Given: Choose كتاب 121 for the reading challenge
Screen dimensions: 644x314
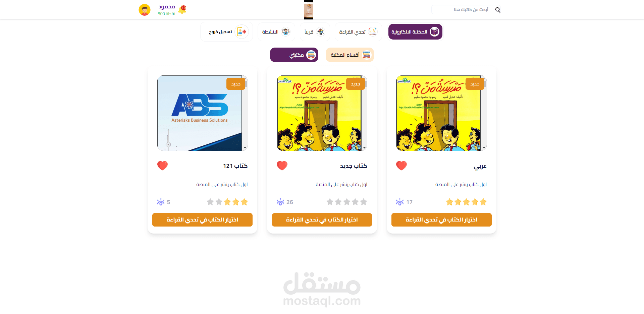Looking at the screenshot, I should tap(202, 220).
